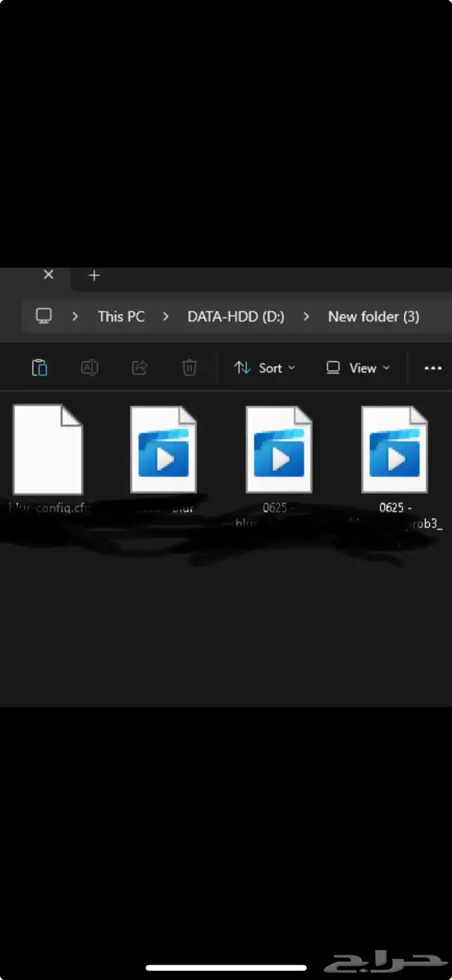Click the Paste clipboard icon

point(39,368)
